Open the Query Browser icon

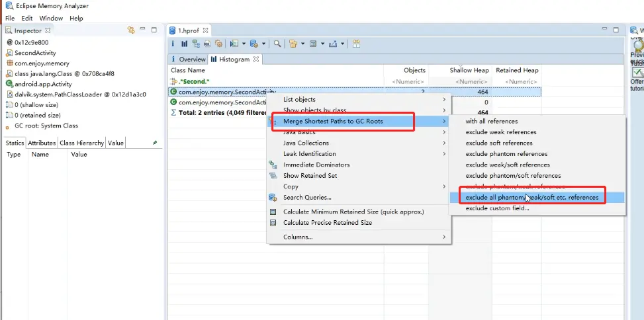coord(253,44)
